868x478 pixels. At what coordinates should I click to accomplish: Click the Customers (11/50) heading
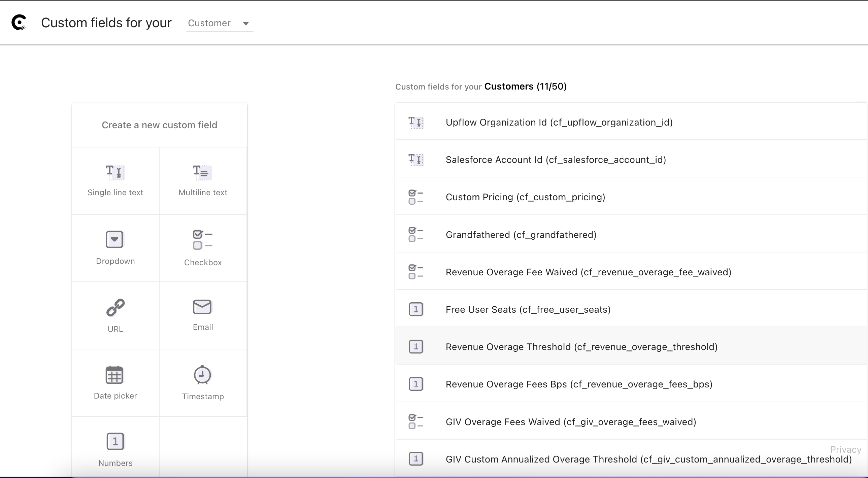point(525,87)
